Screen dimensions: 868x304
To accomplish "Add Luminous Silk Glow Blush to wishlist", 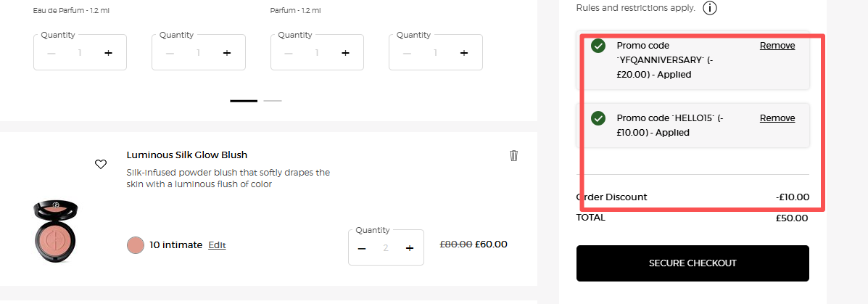I will (x=101, y=164).
